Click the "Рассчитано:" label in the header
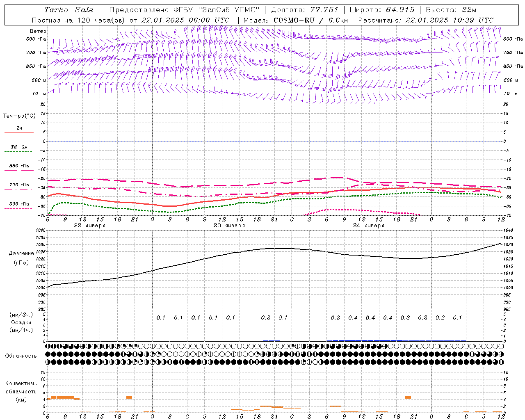 click(380, 20)
